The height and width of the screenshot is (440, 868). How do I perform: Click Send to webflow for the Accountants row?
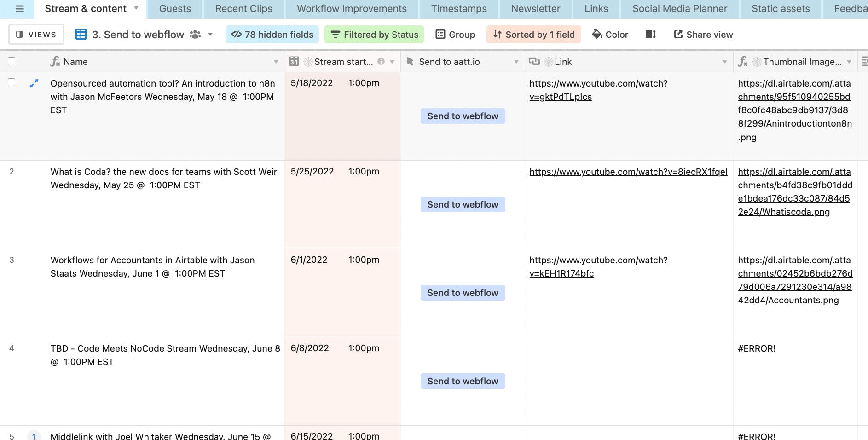463,293
